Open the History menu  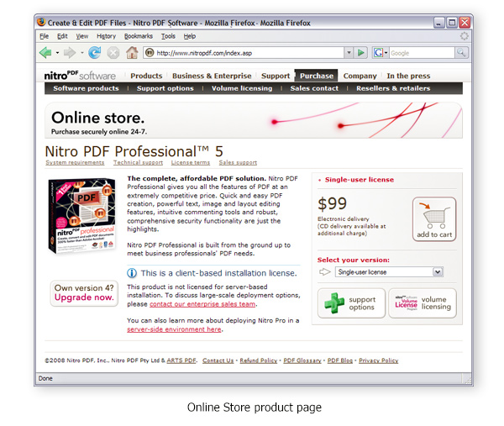pos(106,36)
